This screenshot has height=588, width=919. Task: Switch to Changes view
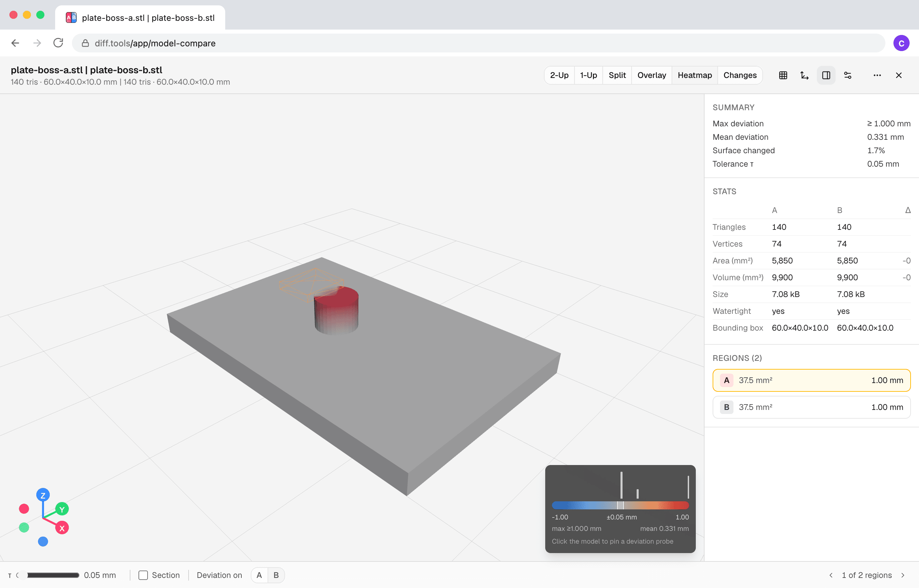(x=740, y=75)
